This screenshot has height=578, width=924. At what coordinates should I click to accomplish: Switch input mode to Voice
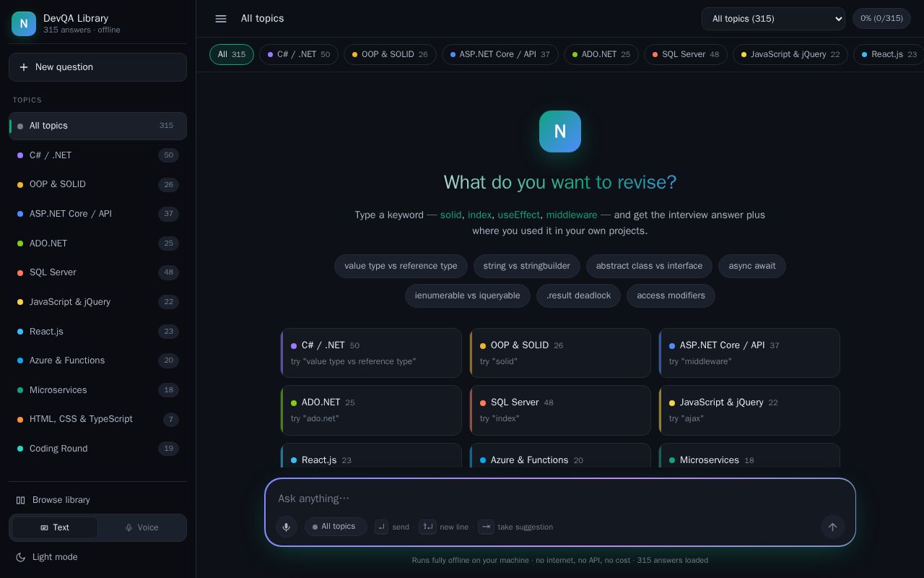(141, 527)
